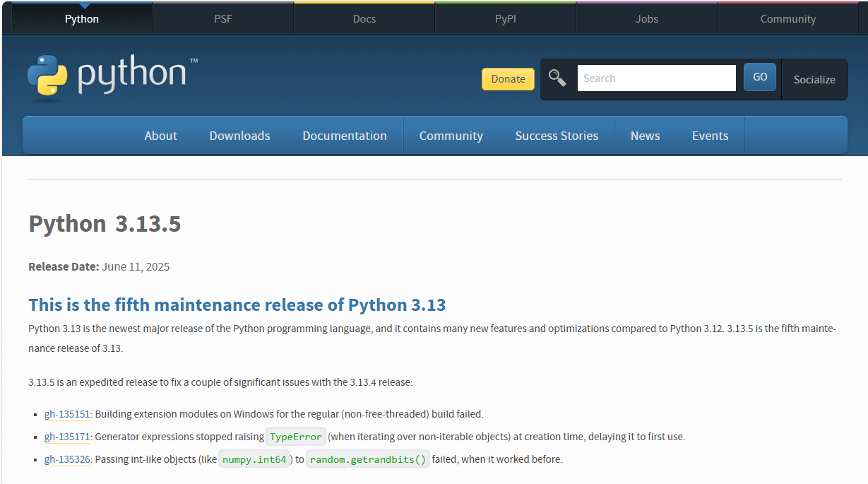Switch to the PSF top tab
Image resolution: width=868 pixels, height=484 pixels.
click(223, 19)
